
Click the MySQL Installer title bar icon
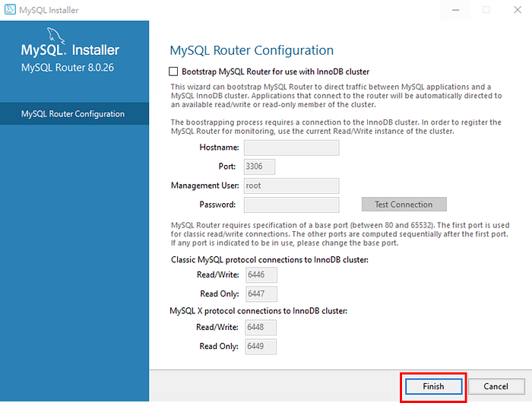(x=10, y=10)
